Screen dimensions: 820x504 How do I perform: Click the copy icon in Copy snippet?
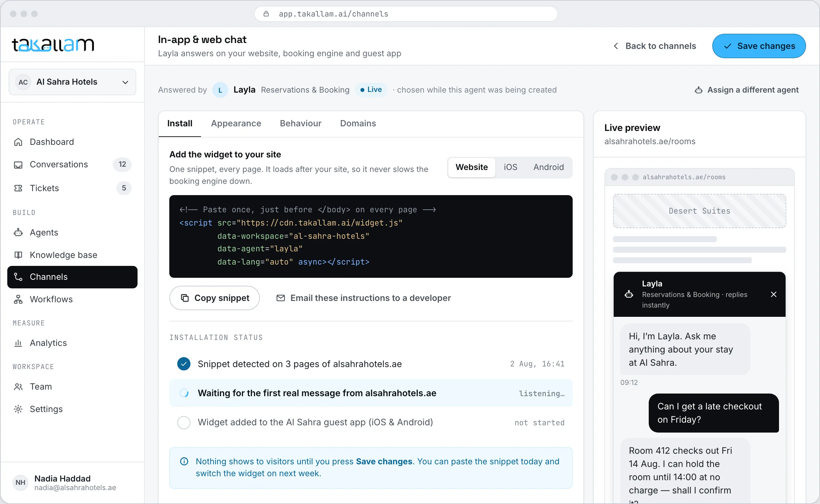coord(184,298)
